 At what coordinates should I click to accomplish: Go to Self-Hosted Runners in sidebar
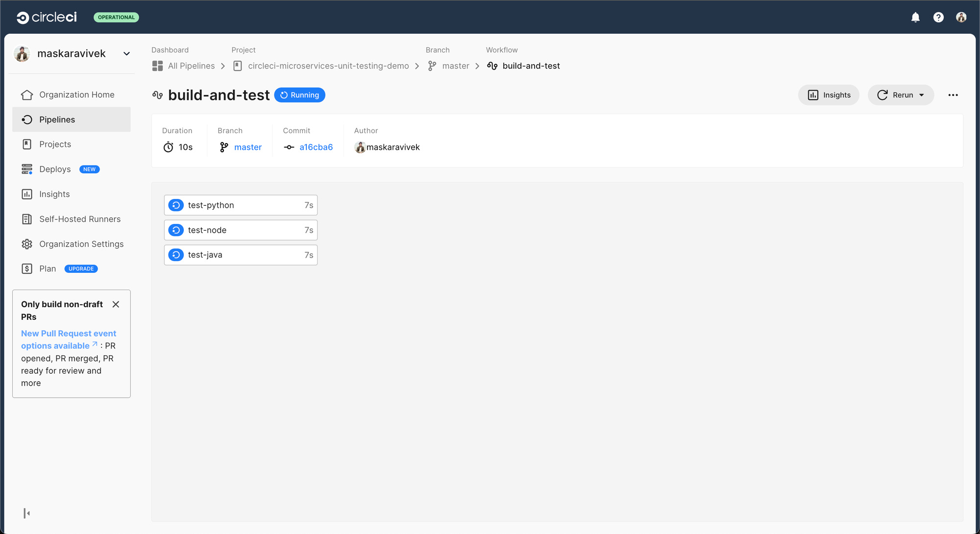pyautogui.click(x=79, y=219)
